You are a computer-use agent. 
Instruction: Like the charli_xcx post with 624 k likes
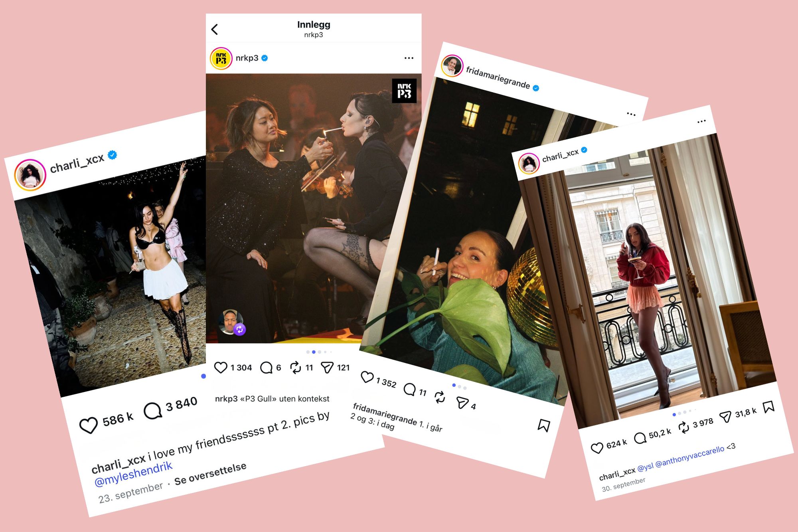(x=597, y=448)
